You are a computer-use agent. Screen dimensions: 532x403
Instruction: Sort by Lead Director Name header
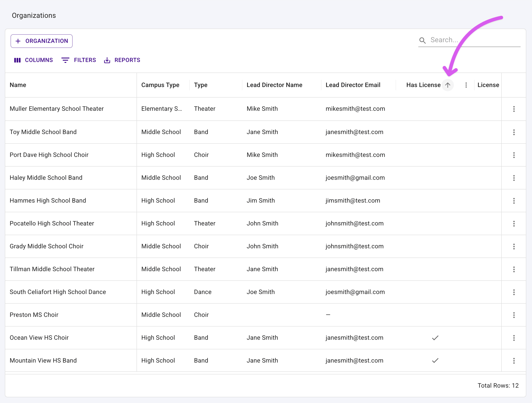click(274, 85)
